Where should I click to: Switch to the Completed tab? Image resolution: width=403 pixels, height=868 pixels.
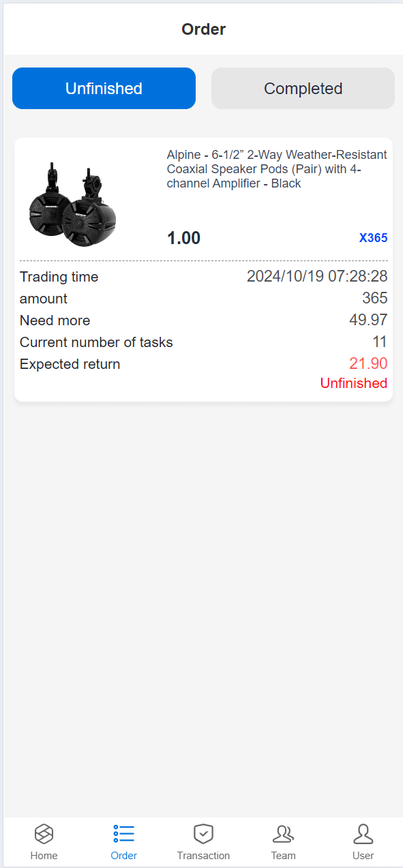click(x=303, y=89)
